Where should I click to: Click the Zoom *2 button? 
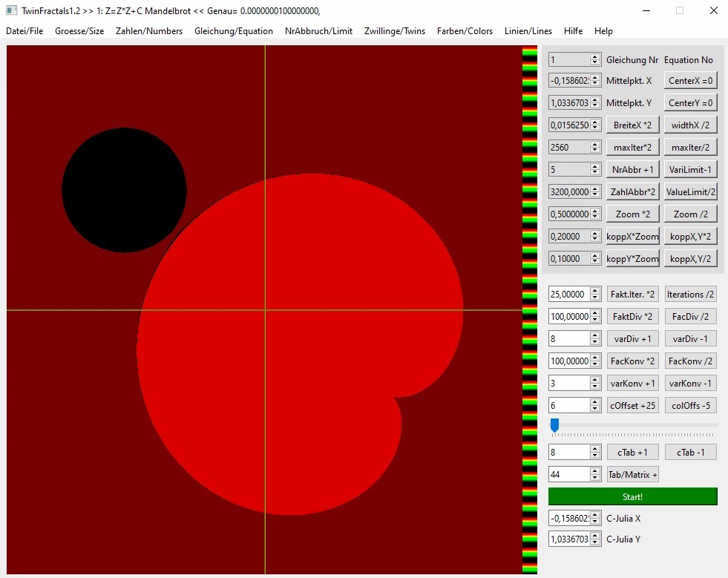(632, 214)
